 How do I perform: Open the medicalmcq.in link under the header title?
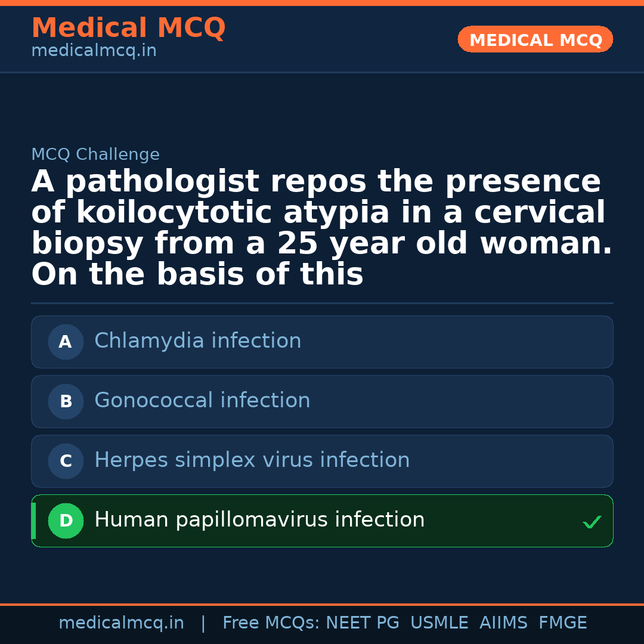tap(94, 51)
